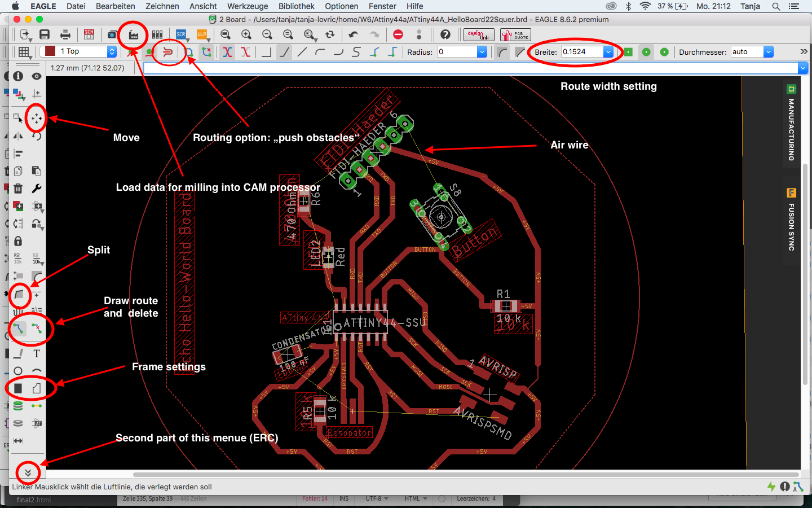Open the MANUFACTURING side panel tab
The image size is (812, 508).
[791, 122]
